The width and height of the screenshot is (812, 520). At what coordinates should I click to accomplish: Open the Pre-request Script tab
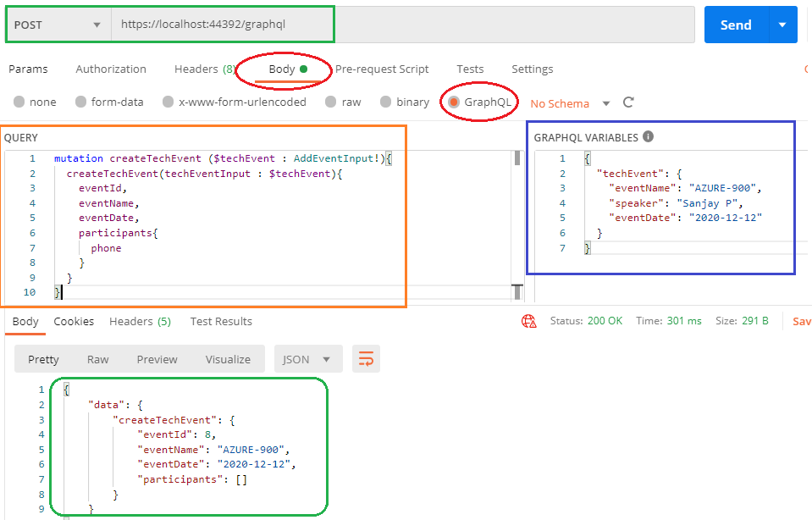tap(382, 69)
